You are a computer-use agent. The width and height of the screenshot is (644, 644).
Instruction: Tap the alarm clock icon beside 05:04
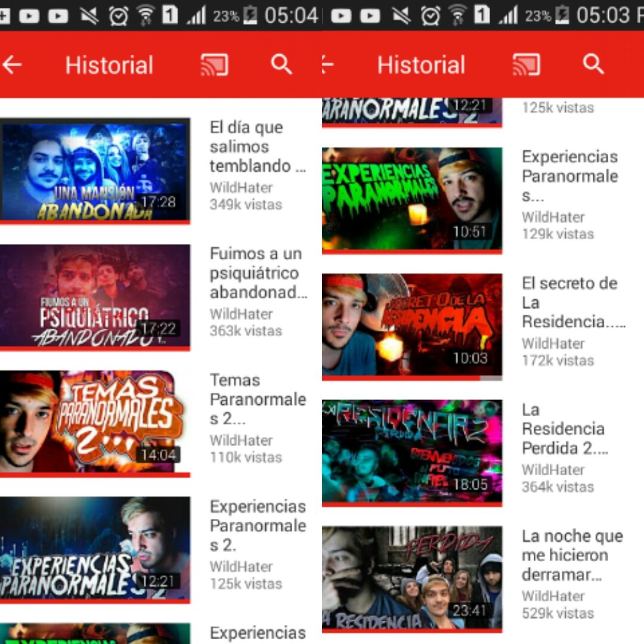point(118,16)
